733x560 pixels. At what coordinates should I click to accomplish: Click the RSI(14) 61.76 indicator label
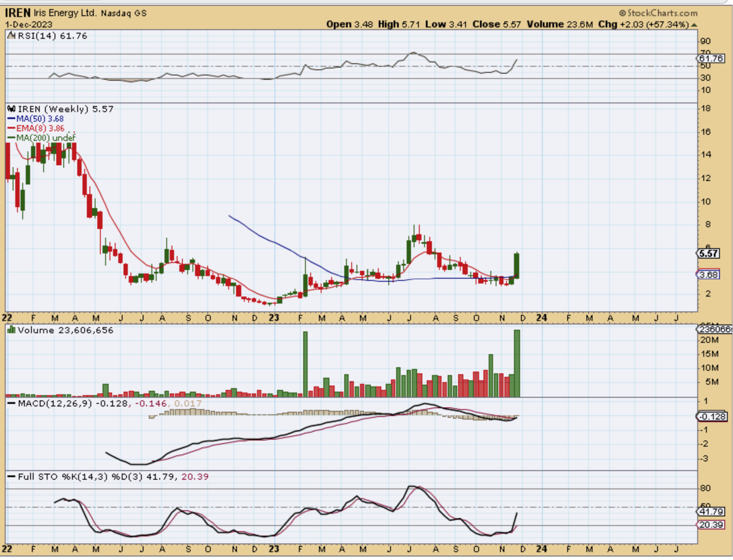[x=52, y=36]
